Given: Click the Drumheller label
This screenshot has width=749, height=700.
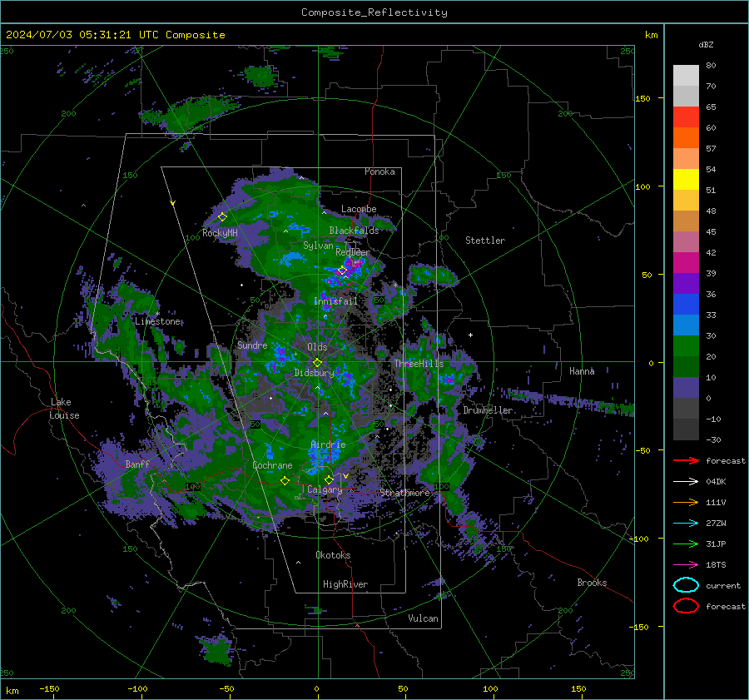Looking at the screenshot, I should click(488, 410).
